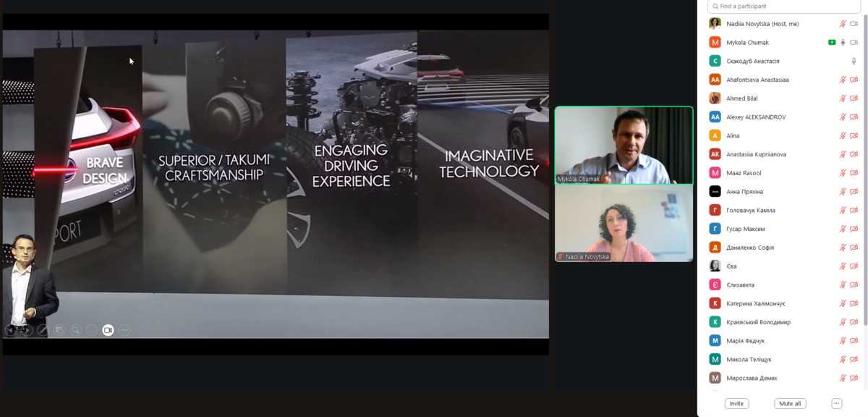Click Mykola Chumak's green screen share icon
The height and width of the screenshot is (417, 868).
point(832,43)
